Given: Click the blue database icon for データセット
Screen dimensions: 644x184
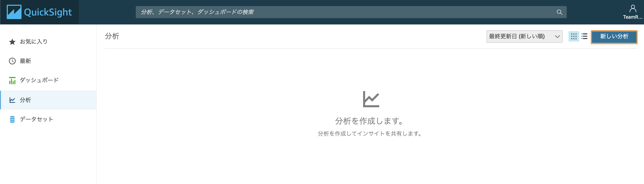Looking at the screenshot, I should click(12, 119).
